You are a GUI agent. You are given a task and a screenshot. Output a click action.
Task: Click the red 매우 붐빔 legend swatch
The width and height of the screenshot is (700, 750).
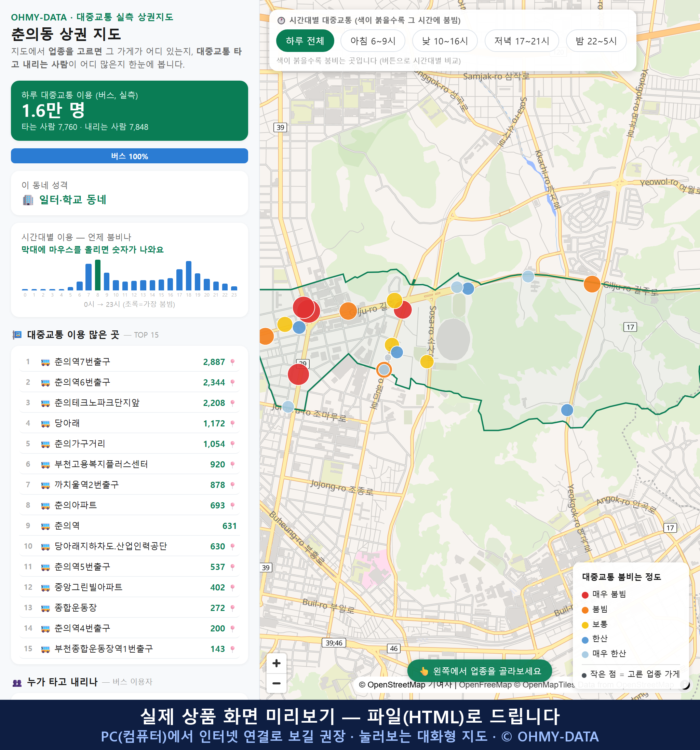[x=585, y=595]
